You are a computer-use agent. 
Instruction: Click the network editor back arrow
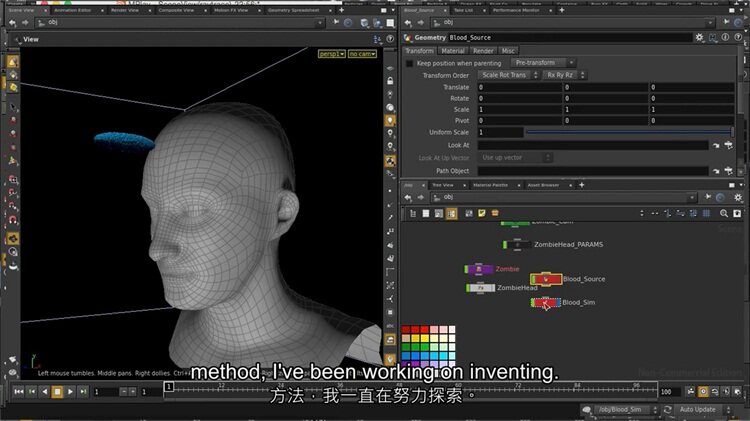coord(408,198)
